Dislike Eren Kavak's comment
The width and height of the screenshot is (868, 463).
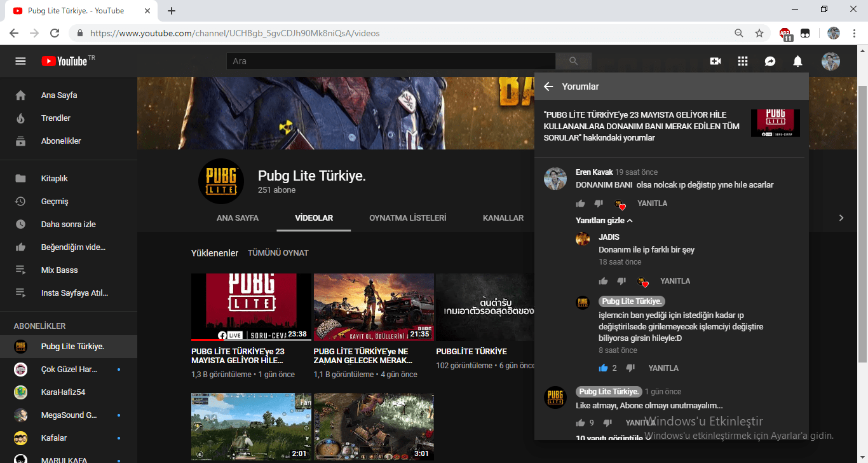(599, 204)
